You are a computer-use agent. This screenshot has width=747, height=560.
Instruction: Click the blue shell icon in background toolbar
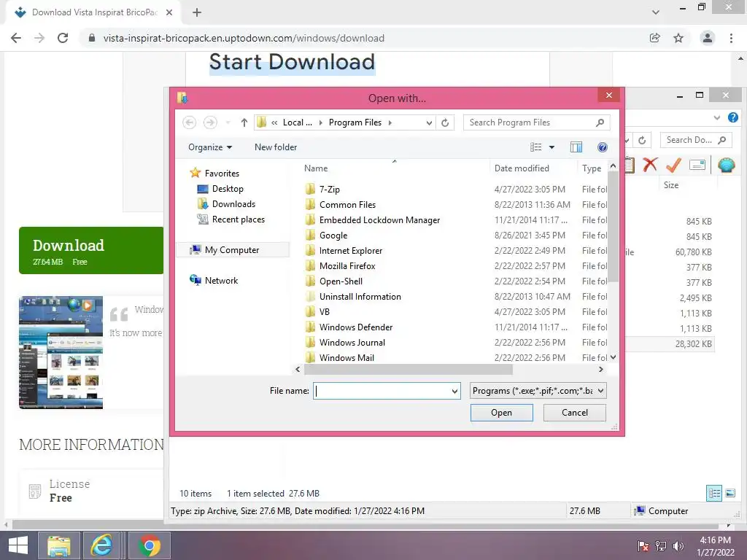(726, 165)
